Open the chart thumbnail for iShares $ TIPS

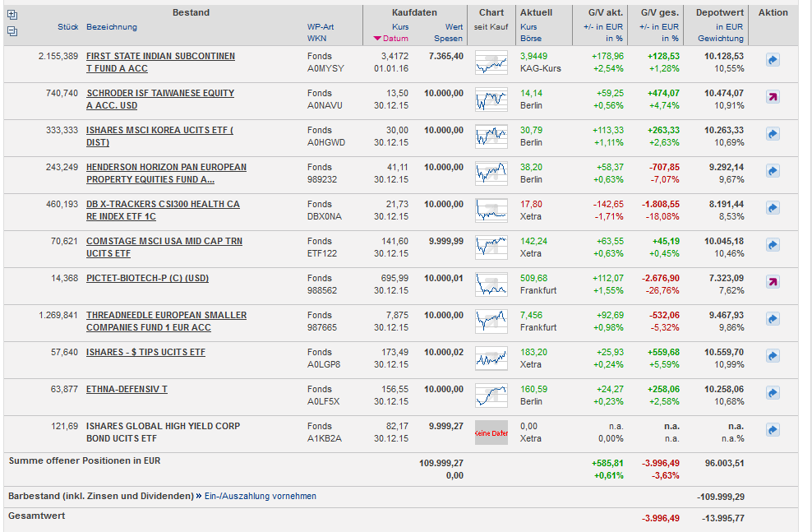coord(491,358)
